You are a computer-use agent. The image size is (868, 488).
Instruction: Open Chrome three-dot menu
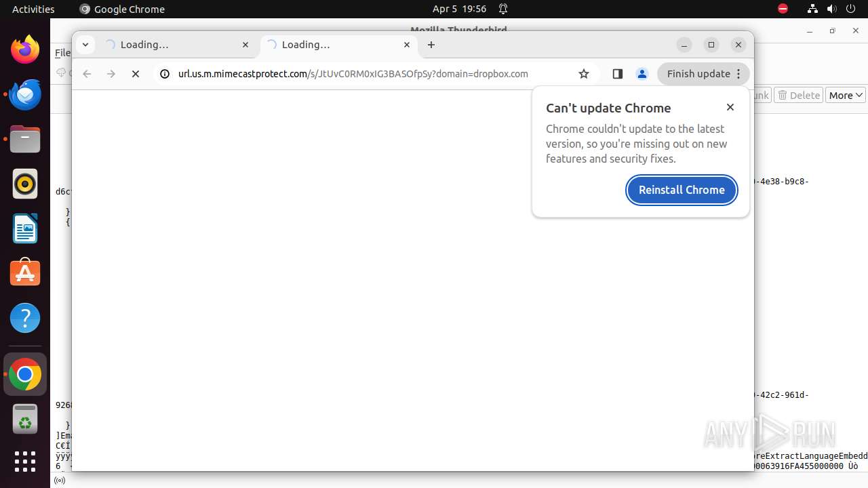[x=738, y=74]
